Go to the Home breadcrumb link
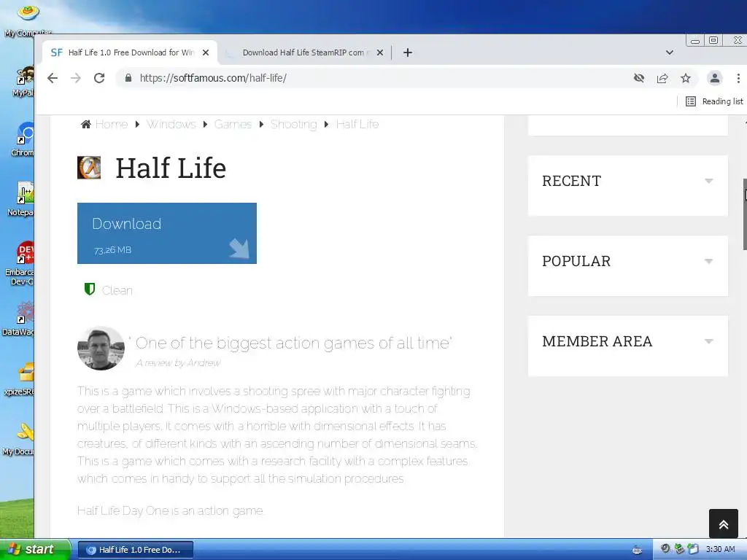Viewport: 747px width, 560px height. [x=112, y=124]
